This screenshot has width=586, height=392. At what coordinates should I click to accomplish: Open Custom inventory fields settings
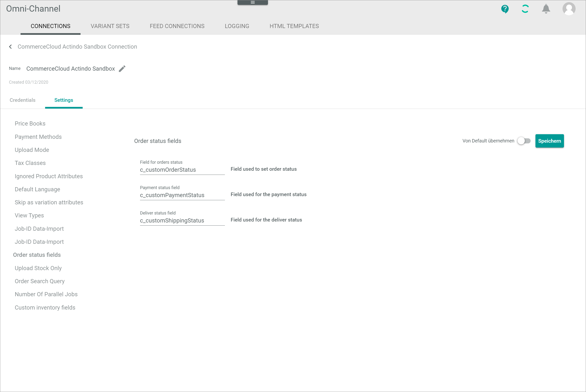point(45,308)
